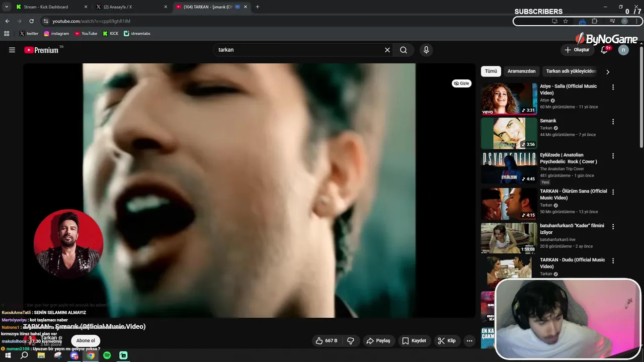Select the Tarkan adlı yükleyiciden chip
The width and height of the screenshot is (644, 362).
[x=571, y=71]
